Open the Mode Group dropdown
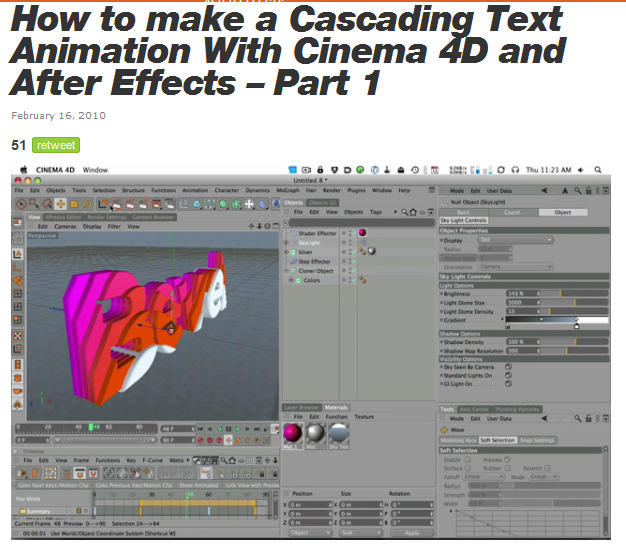Image resolution: width=626 pixels, height=548 pixels. coord(543,477)
